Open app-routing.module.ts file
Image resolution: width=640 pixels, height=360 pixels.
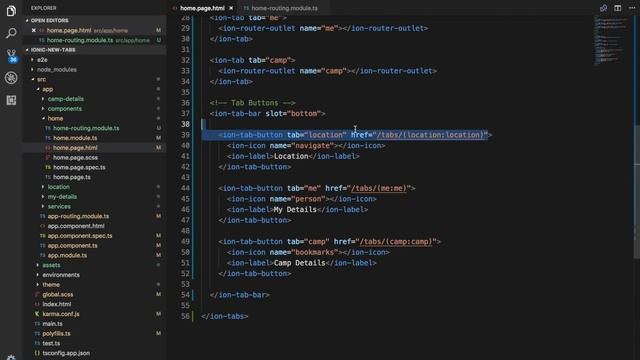pos(78,216)
